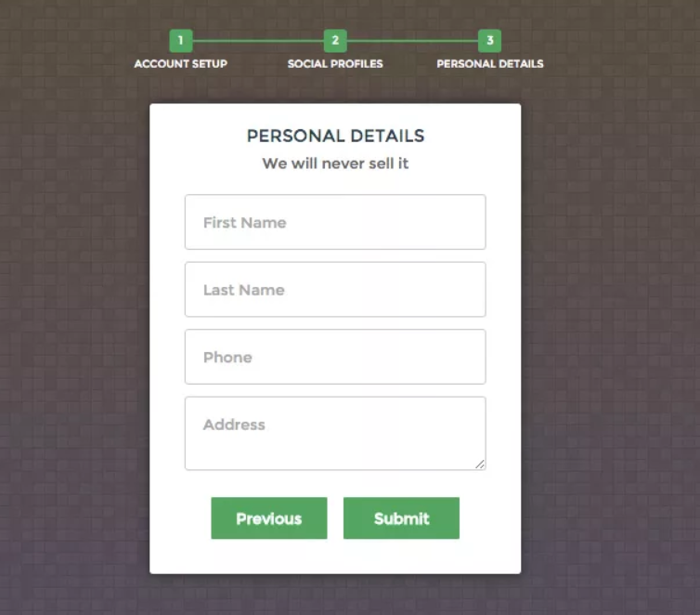Focus the First Name input field
700x615 pixels.
click(x=335, y=222)
